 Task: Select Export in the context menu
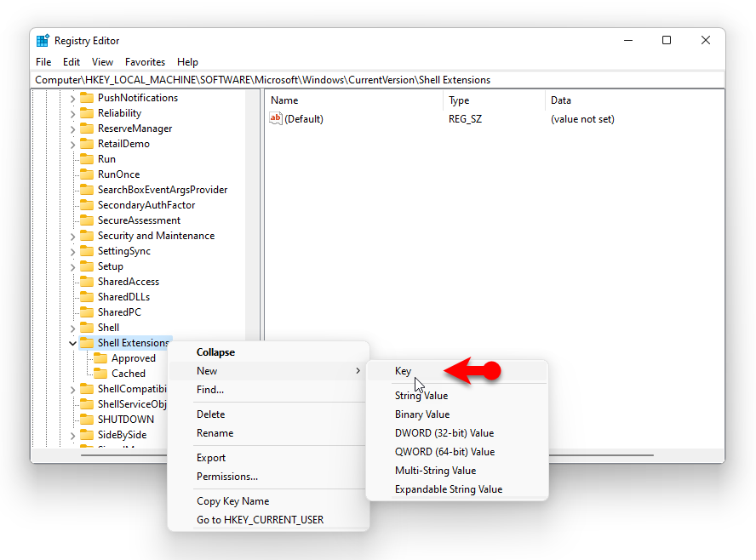click(x=268, y=458)
